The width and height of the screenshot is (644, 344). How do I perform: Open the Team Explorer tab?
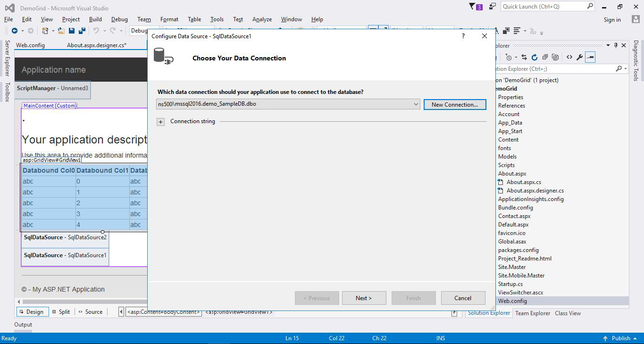click(x=533, y=313)
